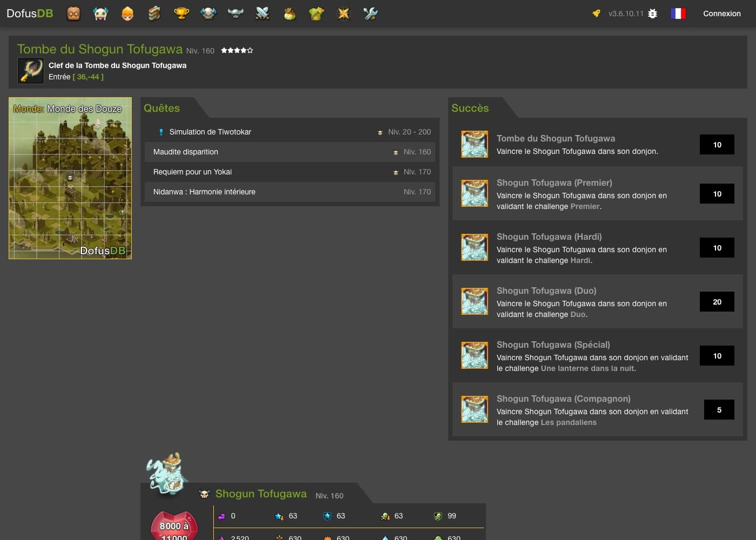Open the green tunic icon in navbar
The height and width of the screenshot is (540, 756).
(316, 13)
